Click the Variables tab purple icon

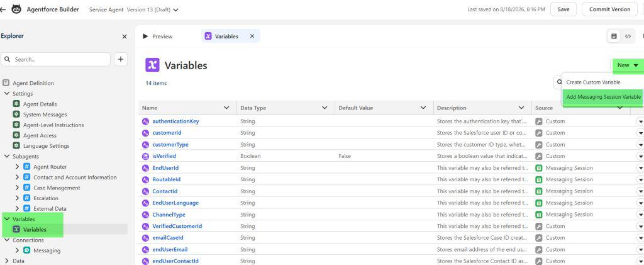tap(208, 36)
